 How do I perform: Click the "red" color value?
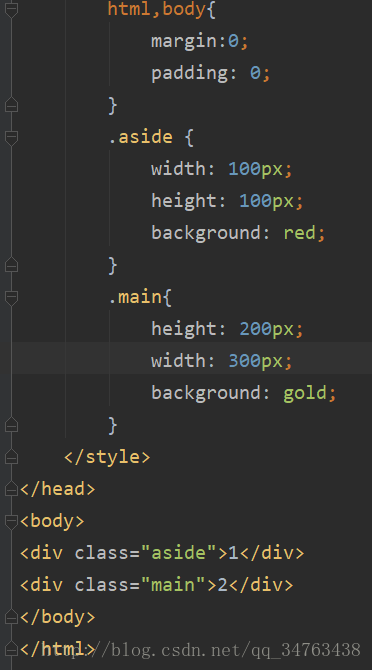pos(299,233)
